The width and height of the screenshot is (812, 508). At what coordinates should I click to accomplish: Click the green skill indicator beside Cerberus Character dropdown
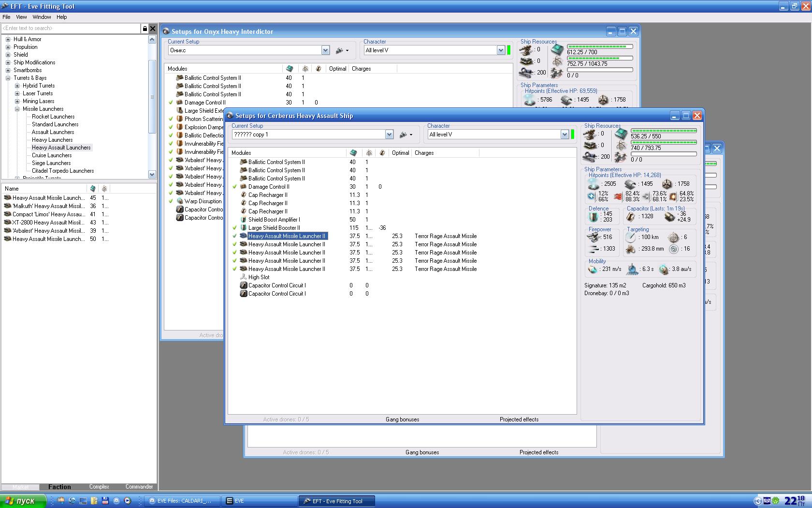(x=572, y=134)
